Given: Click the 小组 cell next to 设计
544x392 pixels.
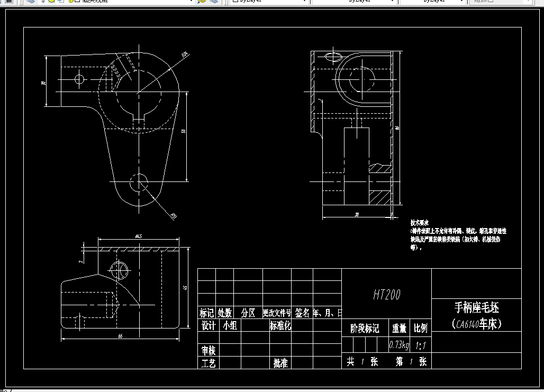Looking at the screenshot, I should [x=230, y=325].
